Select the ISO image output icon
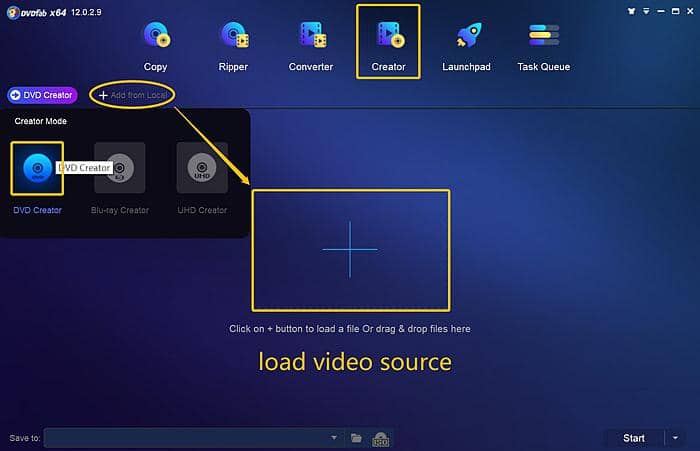Viewport: 700px width, 451px height. [x=380, y=439]
